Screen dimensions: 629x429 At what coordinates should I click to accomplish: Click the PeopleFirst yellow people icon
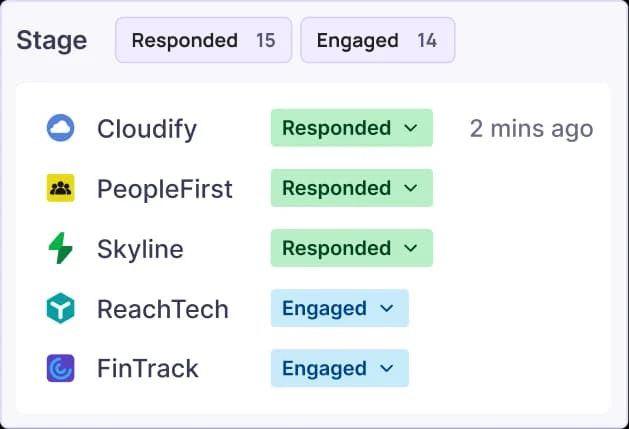pyautogui.click(x=61, y=188)
